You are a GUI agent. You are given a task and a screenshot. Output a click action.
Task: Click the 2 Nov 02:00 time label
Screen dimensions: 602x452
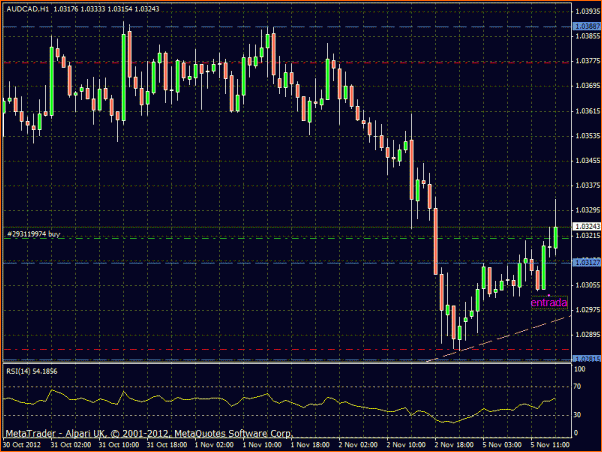point(358,445)
